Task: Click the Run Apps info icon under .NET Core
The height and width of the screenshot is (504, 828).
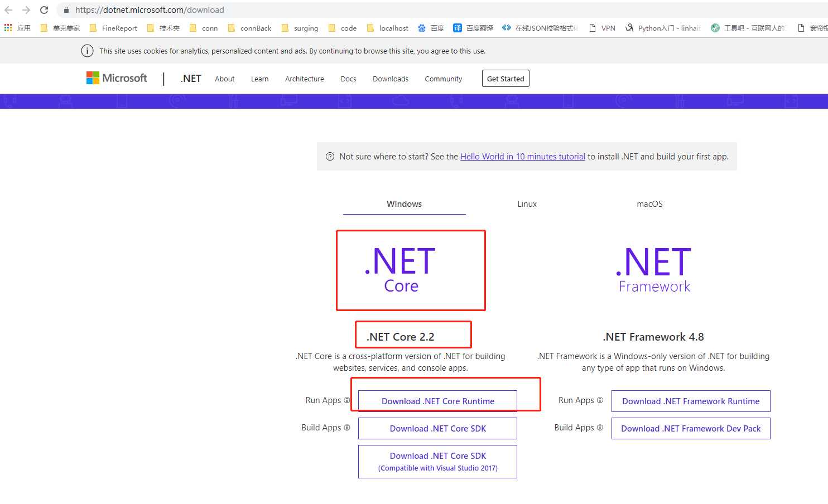Action: pos(346,400)
